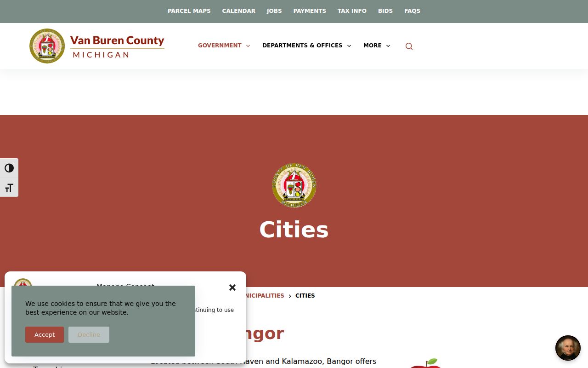This screenshot has width=588, height=368.
Task: Open the Jobs page
Action: pyautogui.click(x=274, y=11)
